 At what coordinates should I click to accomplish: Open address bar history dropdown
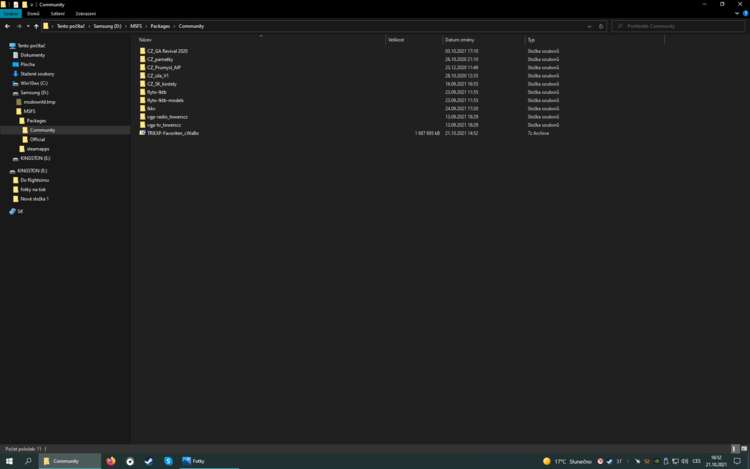pyautogui.click(x=590, y=26)
